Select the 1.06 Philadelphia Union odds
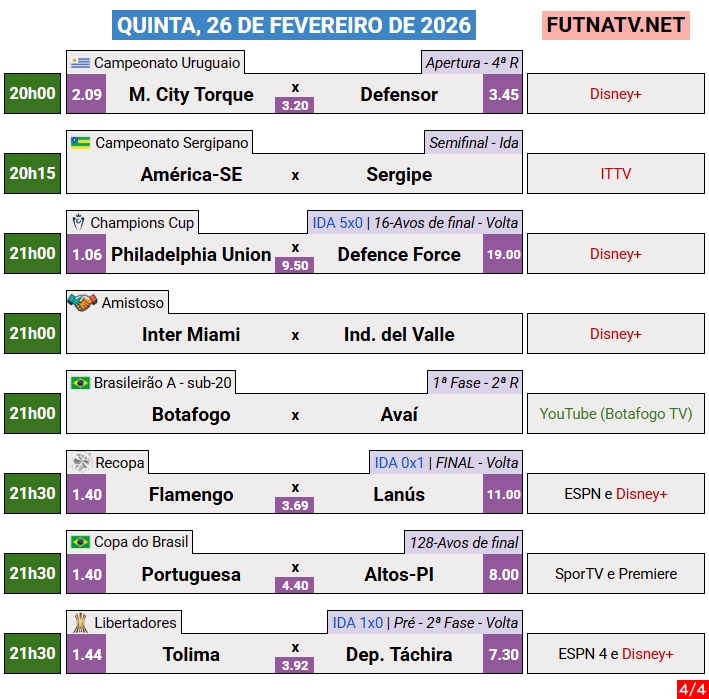Image resolution: width=709 pixels, height=699 pixels. tap(88, 255)
